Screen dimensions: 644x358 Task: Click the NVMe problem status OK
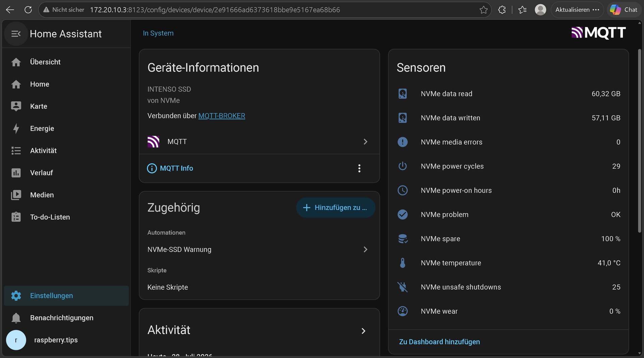click(615, 214)
